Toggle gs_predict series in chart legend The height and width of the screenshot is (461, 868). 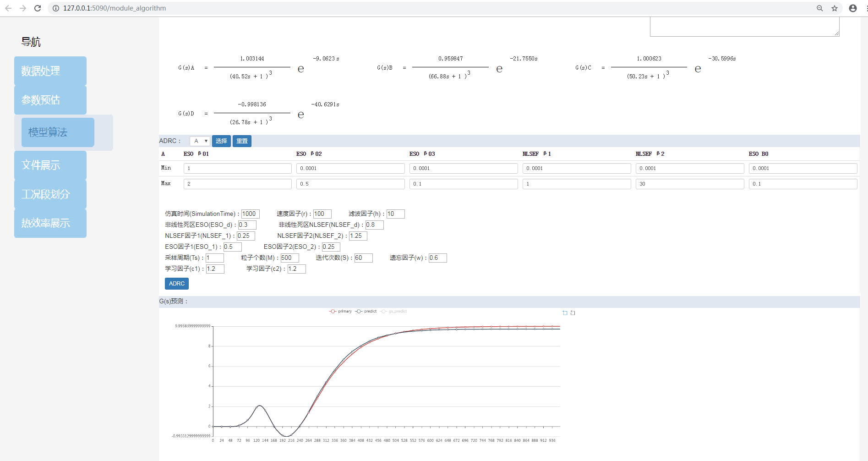coord(393,311)
